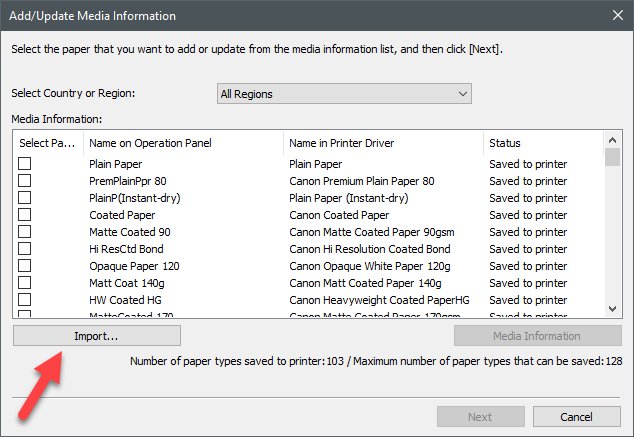Image resolution: width=634 pixels, height=437 pixels.
Task: Check the Hi ResCtd Bond row checkbox
Action: click(25, 249)
